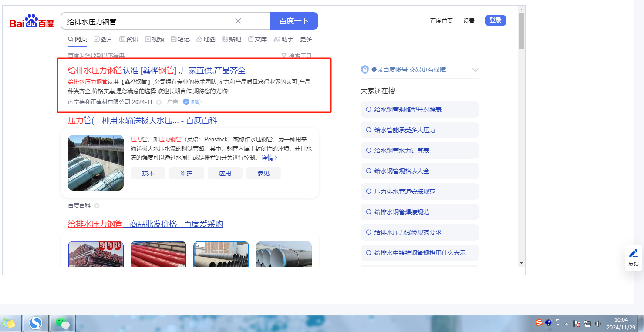Click the taskbar clock showing 10:04
The image size is (644, 332).
pos(620,323)
